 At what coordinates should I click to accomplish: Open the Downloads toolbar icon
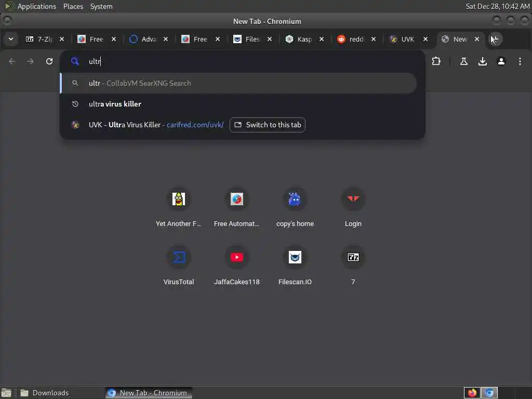click(483, 61)
